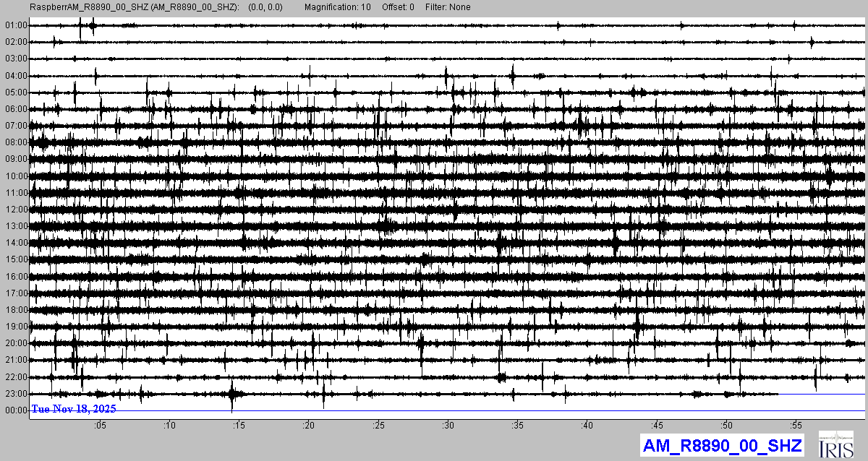868x461 pixels.
Task: Click the RaspberrAM_R8890_00_SHZ title text
Action: [x=135, y=7]
